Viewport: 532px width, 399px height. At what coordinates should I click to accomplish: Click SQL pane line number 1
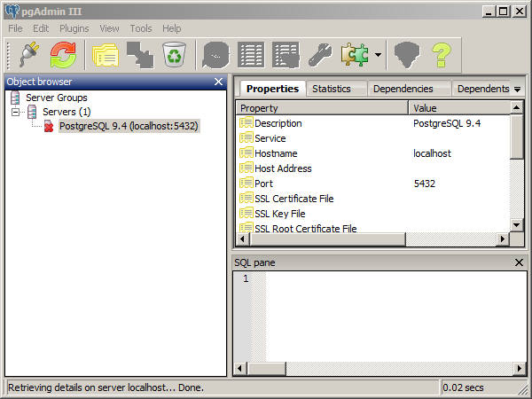(246, 278)
